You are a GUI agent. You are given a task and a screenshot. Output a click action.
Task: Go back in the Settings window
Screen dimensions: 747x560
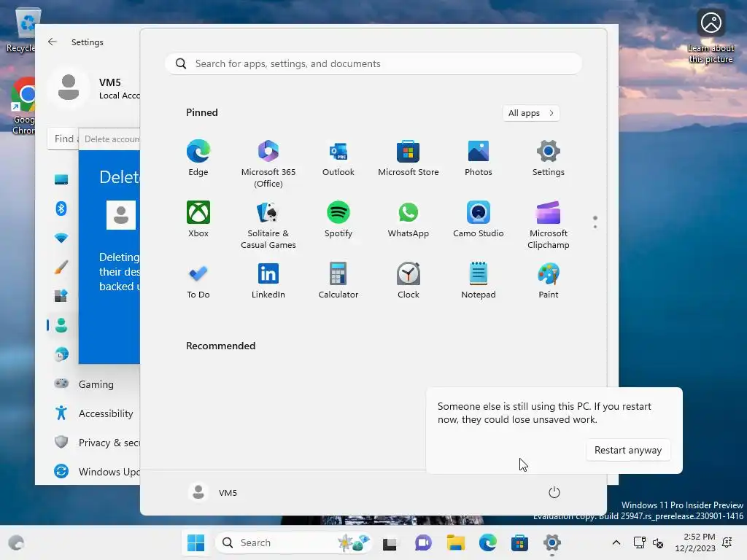53,42
